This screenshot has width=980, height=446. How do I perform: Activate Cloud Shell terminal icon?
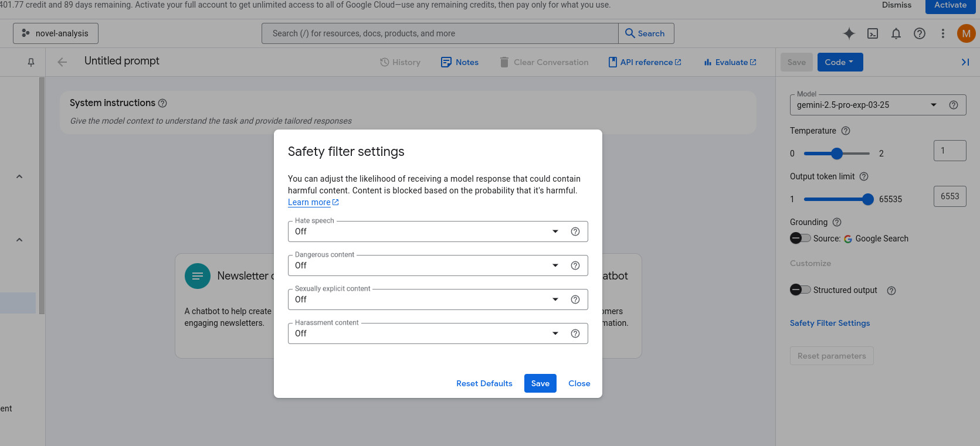pyautogui.click(x=873, y=33)
